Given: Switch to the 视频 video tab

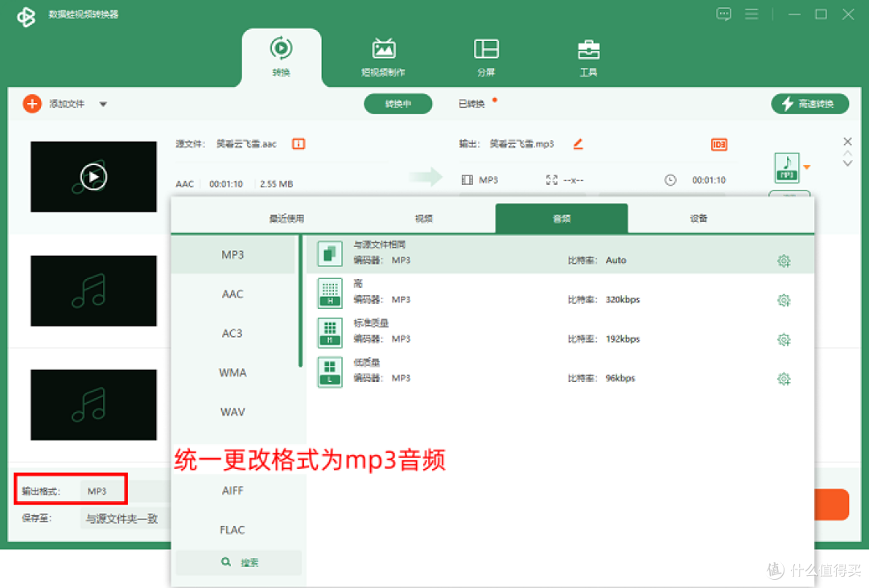Looking at the screenshot, I should pos(423,218).
